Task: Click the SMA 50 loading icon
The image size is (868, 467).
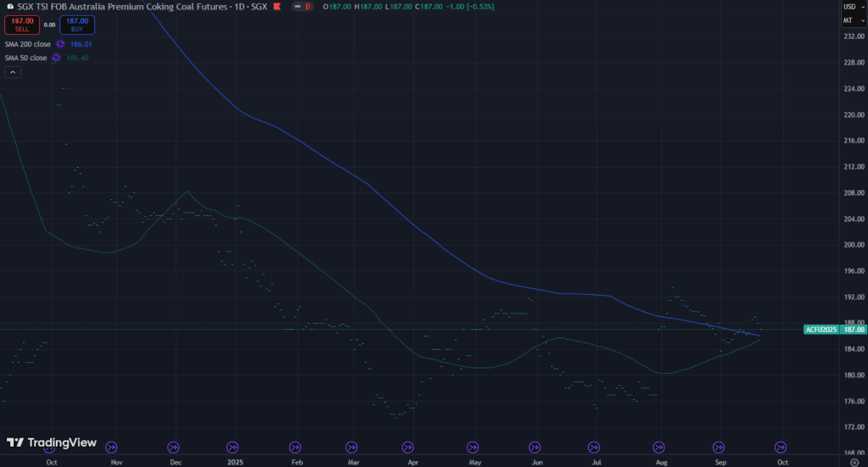Action: tap(56, 58)
